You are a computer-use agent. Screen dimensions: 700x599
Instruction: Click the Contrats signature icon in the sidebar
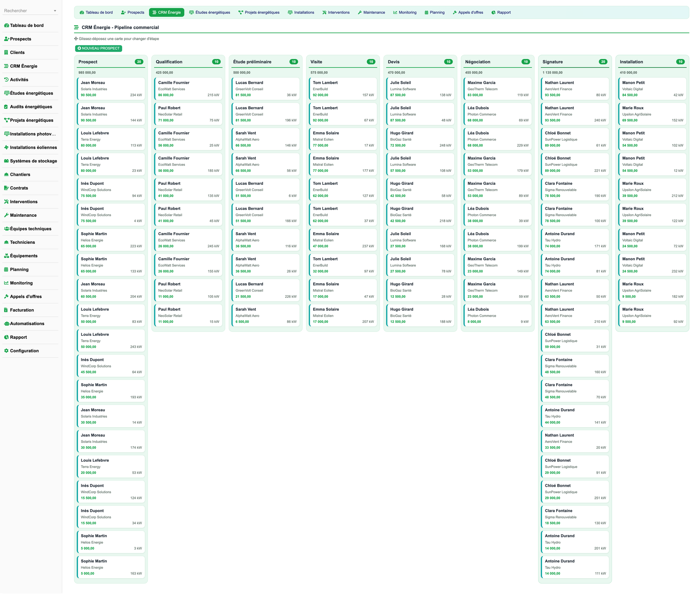tap(6, 188)
